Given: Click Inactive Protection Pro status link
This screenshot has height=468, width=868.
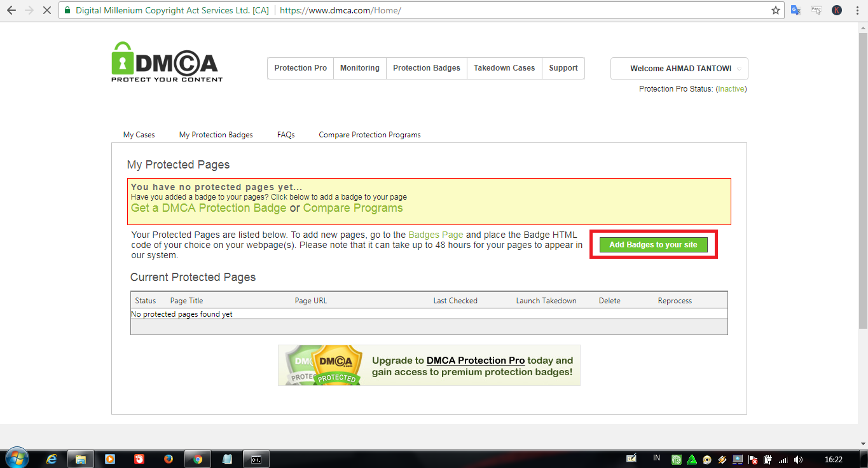Looking at the screenshot, I should click(x=731, y=89).
